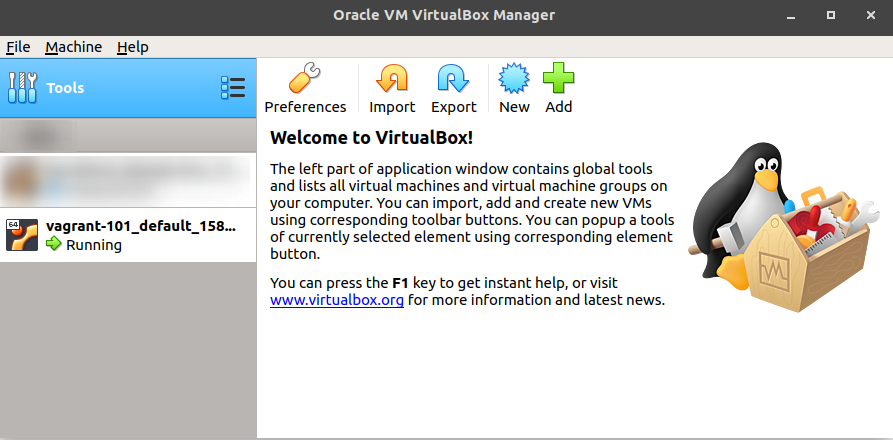Click the green Add machine icon

tap(558, 78)
